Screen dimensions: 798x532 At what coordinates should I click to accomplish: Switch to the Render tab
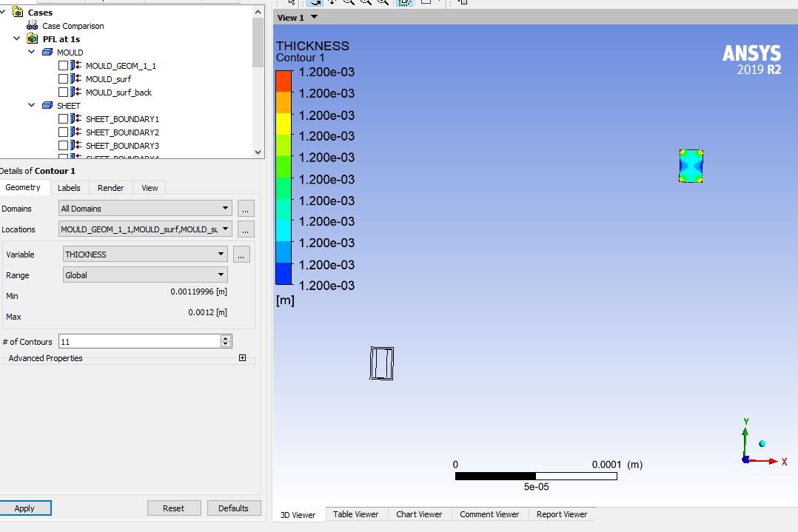click(x=110, y=188)
